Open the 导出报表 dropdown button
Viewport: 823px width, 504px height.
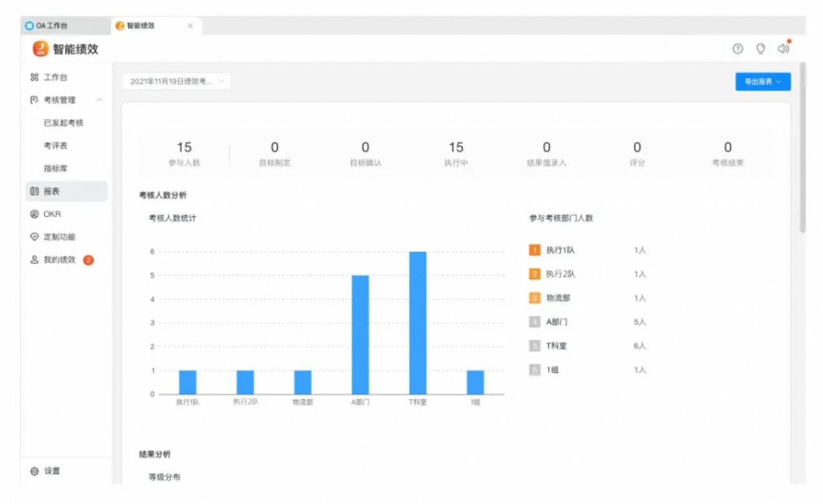(763, 81)
